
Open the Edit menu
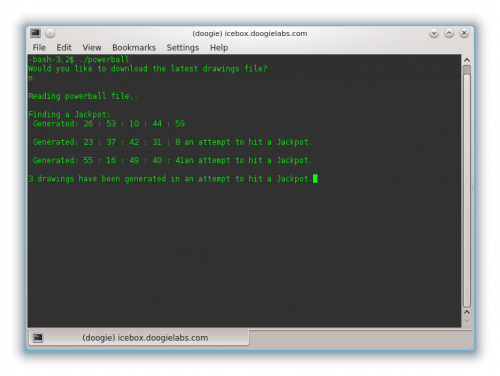(x=64, y=48)
